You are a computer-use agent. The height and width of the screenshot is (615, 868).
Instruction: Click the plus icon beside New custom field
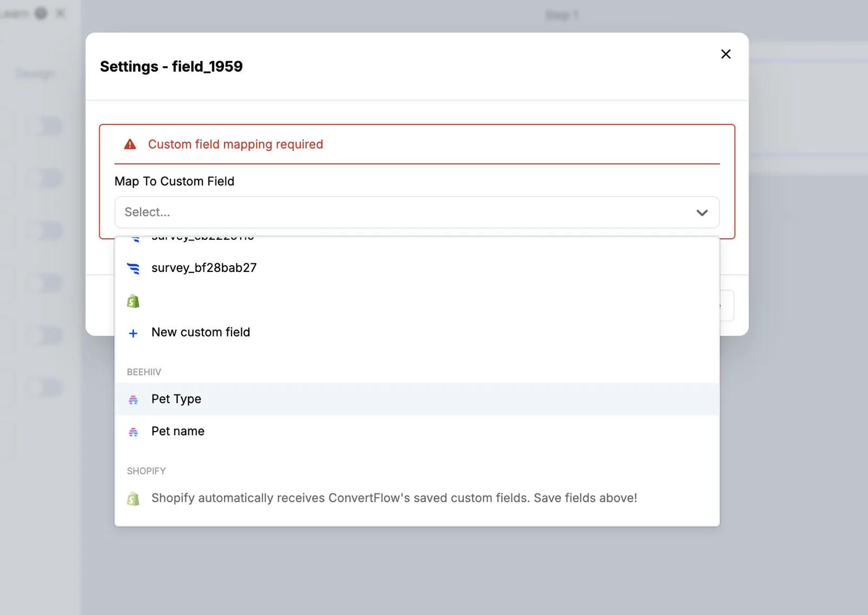(x=133, y=333)
